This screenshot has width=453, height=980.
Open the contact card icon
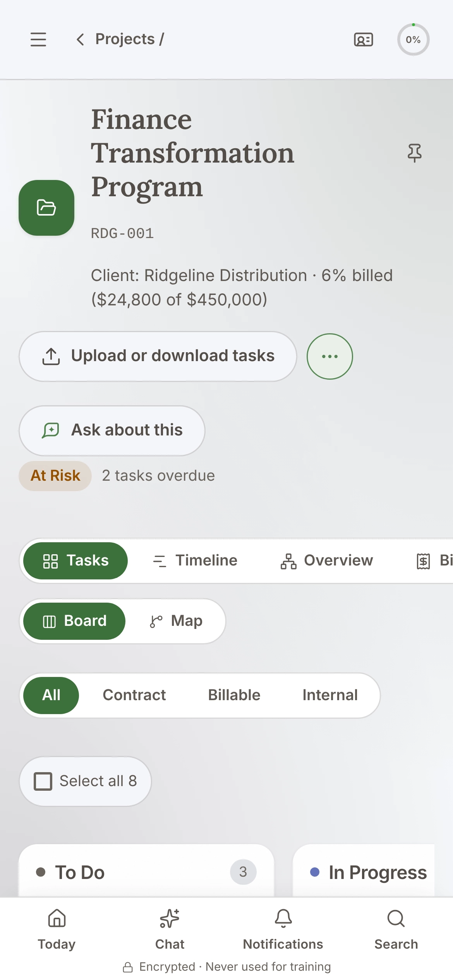coord(364,39)
